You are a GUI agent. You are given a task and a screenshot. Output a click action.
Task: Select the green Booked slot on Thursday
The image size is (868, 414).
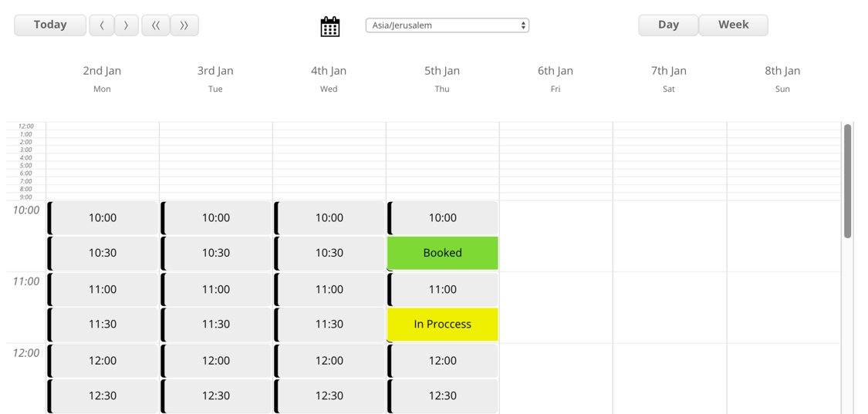tap(442, 253)
